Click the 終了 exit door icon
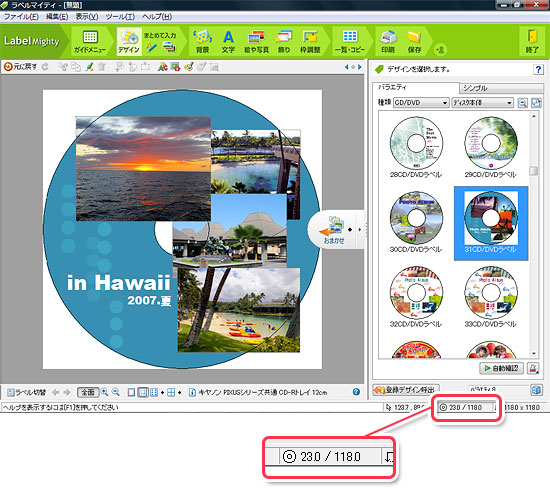The width and height of the screenshot is (550, 488). [532, 41]
